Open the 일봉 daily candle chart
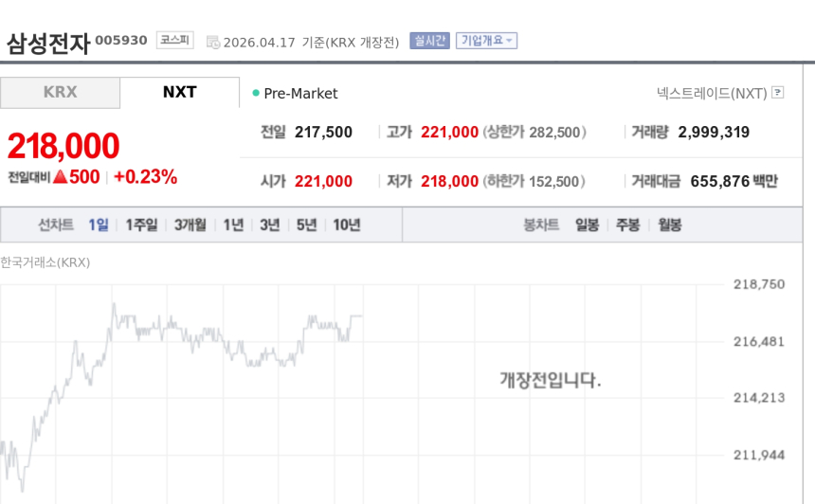The width and height of the screenshot is (815, 504). (x=587, y=225)
